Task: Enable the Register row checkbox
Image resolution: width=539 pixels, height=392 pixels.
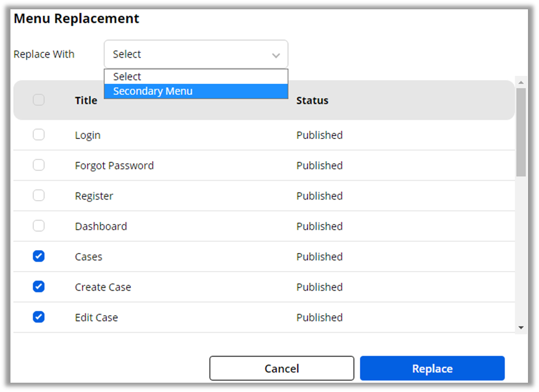Action: [38, 195]
